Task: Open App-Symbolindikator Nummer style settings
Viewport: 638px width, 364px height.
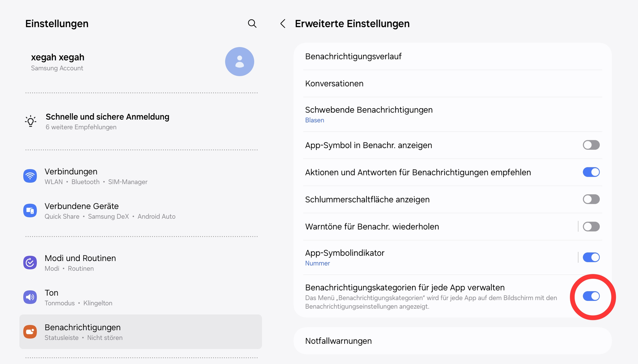Action: coord(345,257)
